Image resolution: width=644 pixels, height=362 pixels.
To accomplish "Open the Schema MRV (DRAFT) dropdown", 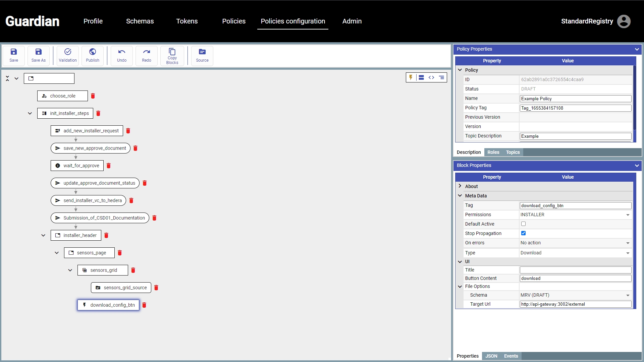I will [575, 295].
